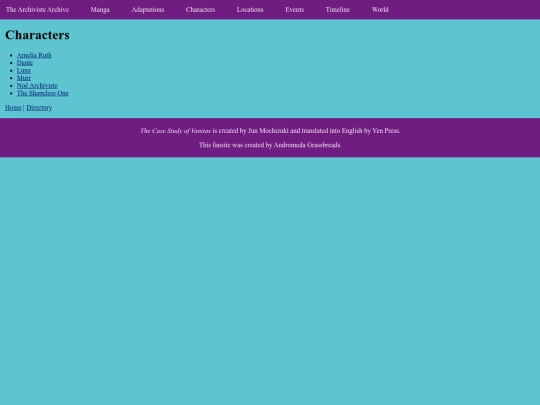Follow the Directory link below the list
The height and width of the screenshot is (405, 540).
tap(39, 107)
